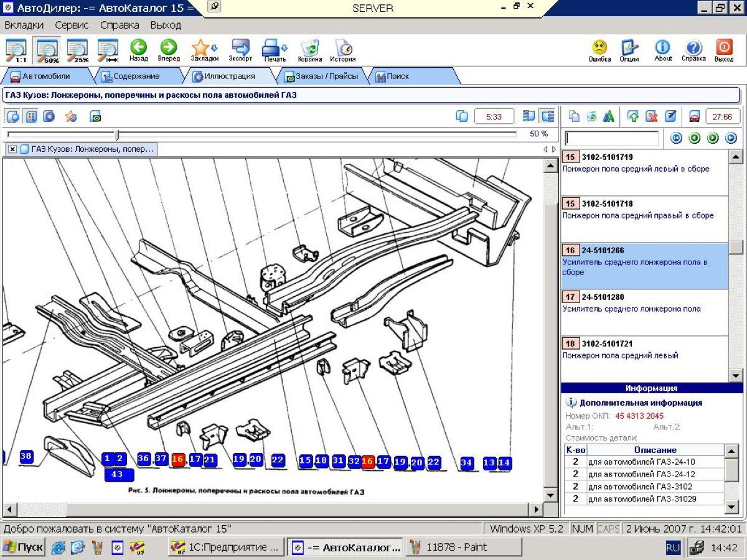Screen dimensions: 747x560
Task: Click callout label 34 in the illustration
Action: [x=467, y=462]
